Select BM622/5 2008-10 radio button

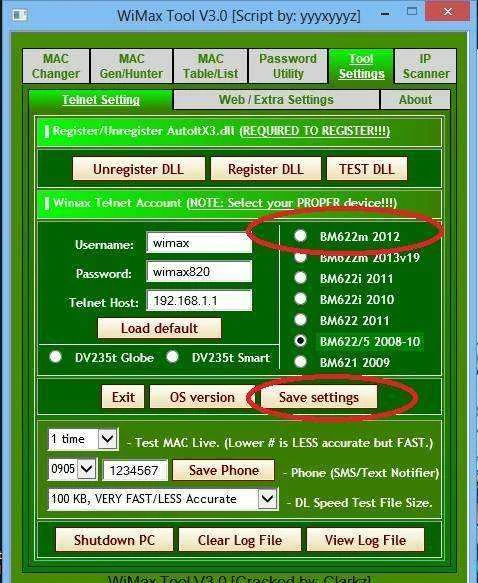point(300,341)
